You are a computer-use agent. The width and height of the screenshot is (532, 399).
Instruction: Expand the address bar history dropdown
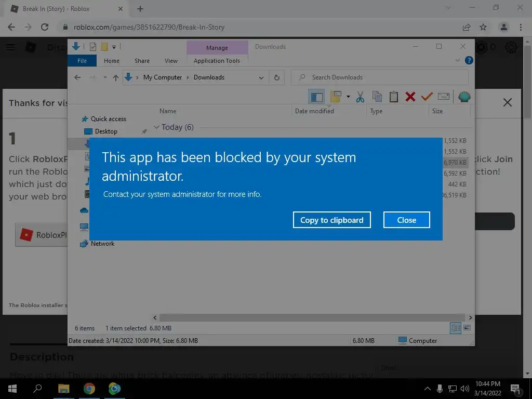coord(261,78)
